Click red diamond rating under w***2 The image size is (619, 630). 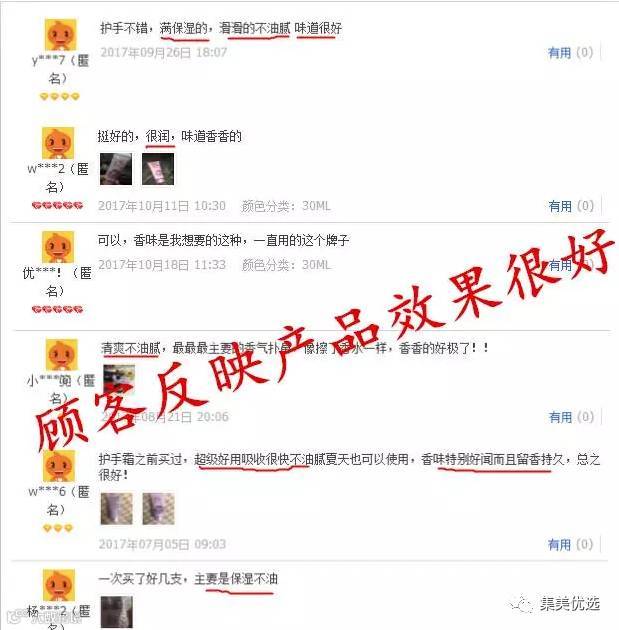(x=57, y=205)
